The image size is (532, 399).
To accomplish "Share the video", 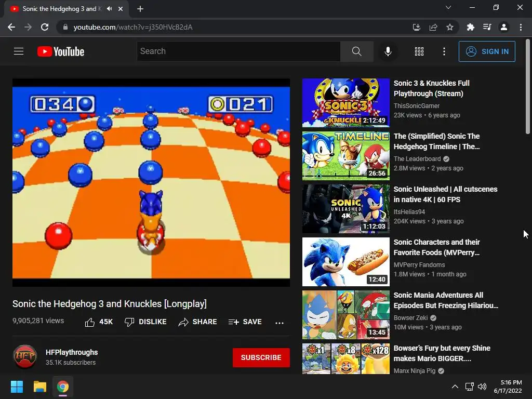I will 197,322.
